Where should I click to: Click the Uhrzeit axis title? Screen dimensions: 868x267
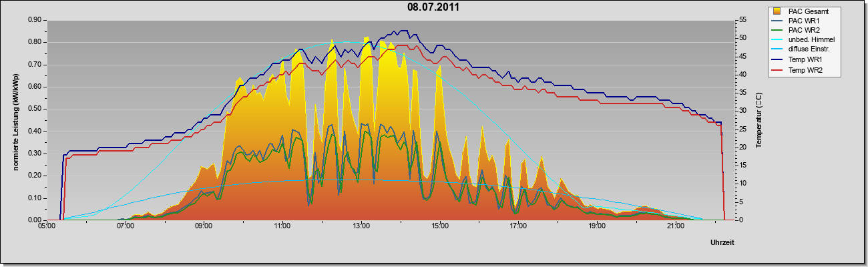(x=722, y=243)
